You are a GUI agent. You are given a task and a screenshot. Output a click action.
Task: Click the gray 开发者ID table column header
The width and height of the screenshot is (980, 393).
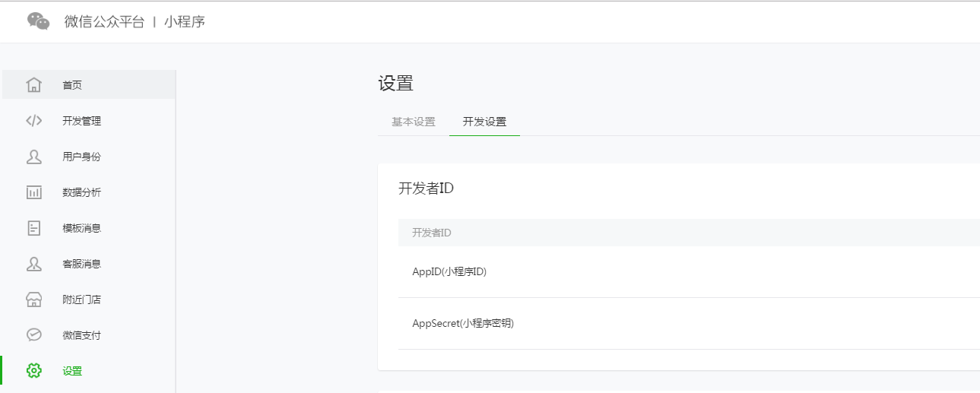(x=432, y=233)
